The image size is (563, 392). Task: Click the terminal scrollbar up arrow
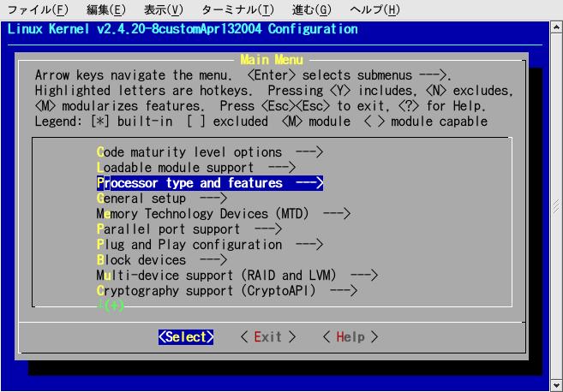pos(556,27)
